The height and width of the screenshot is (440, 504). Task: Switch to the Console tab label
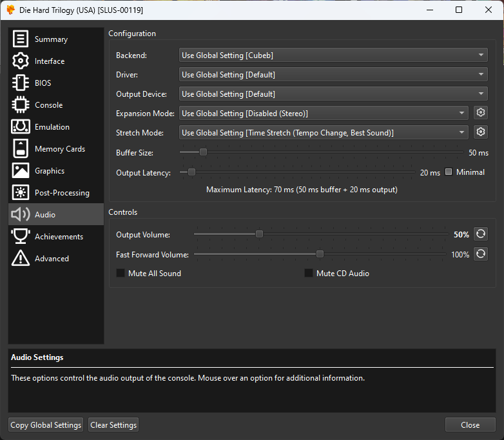48,105
